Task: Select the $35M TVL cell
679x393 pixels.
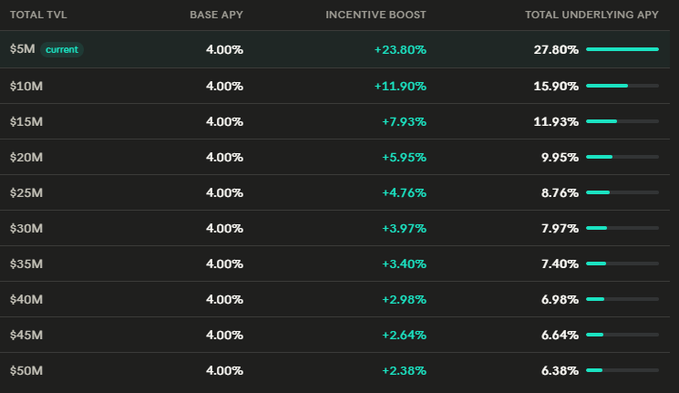Action: coord(26,264)
